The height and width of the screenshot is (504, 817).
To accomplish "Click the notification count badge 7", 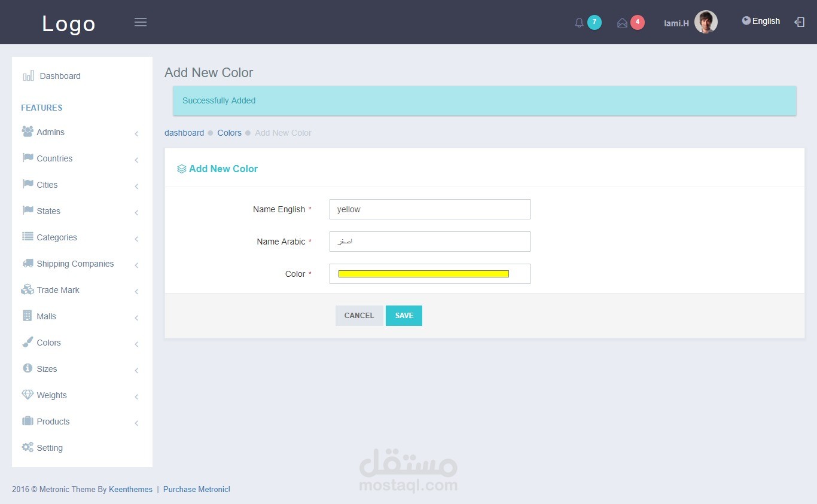I will click(594, 22).
